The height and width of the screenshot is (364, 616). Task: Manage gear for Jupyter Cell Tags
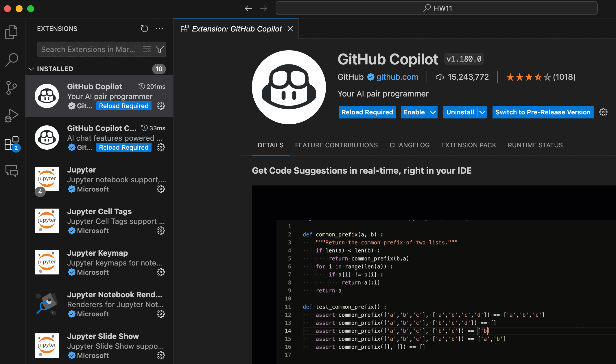(x=161, y=231)
